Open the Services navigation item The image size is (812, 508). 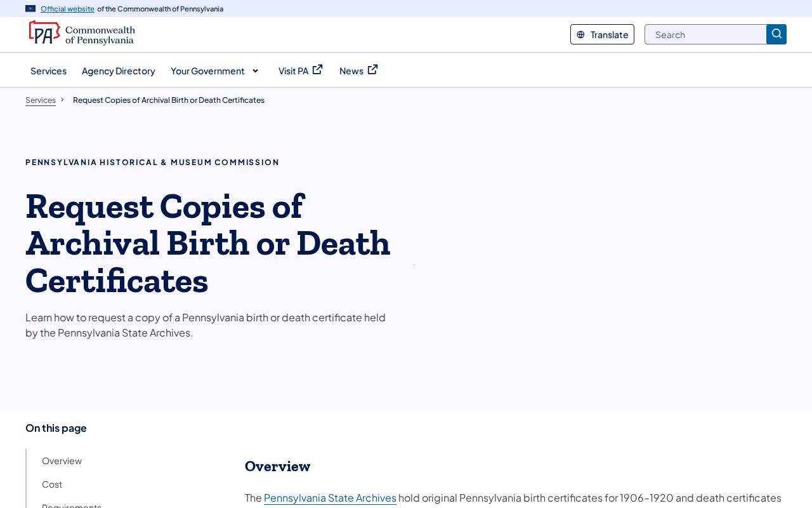click(x=48, y=70)
